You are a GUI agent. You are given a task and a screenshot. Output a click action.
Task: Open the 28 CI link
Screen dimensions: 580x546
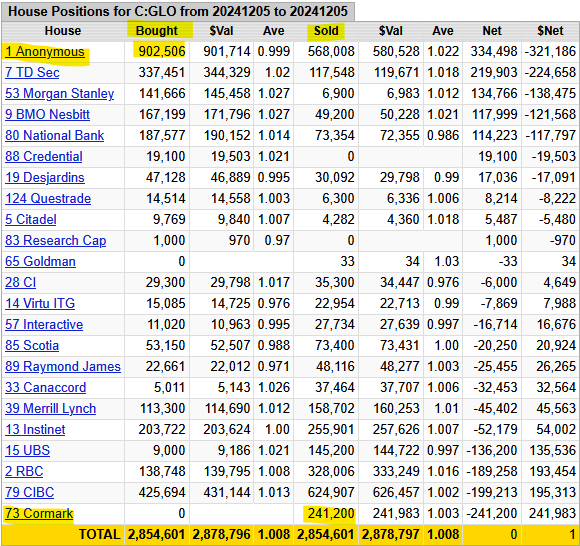click(x=20, y=283)
